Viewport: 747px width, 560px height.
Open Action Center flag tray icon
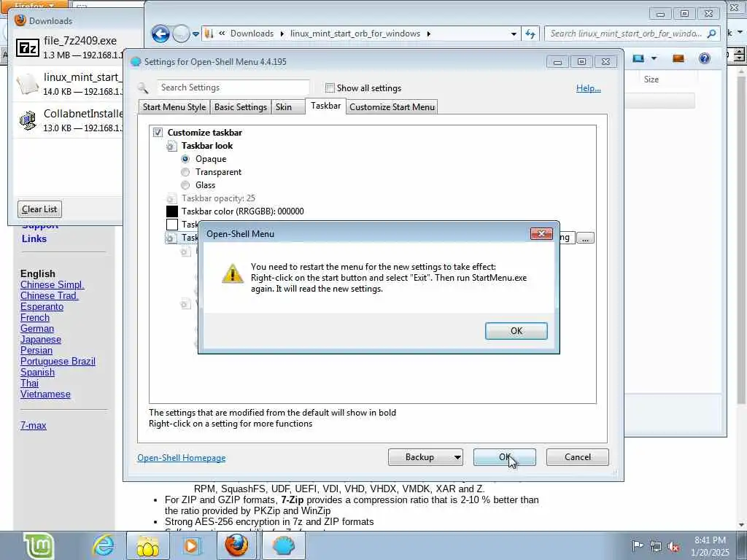638,545
